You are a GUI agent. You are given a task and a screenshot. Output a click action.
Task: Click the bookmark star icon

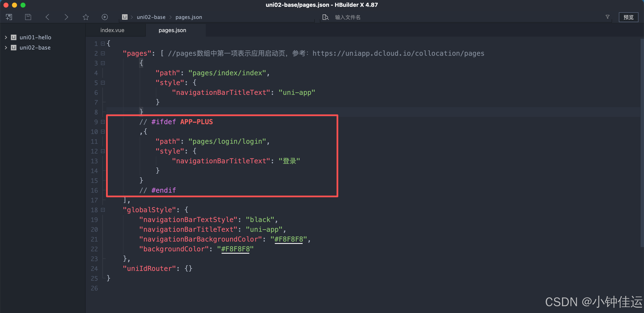(86, 17)
